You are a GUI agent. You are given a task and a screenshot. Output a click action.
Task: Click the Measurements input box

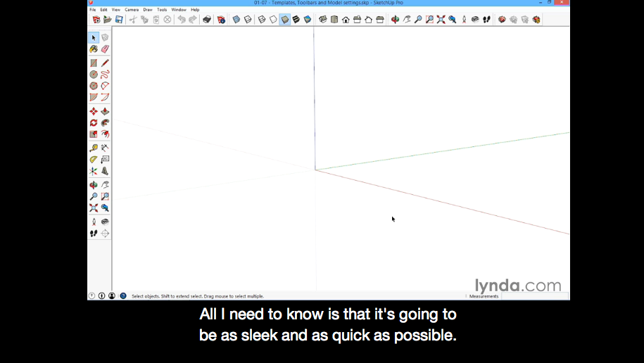click(x=535, y=296)
